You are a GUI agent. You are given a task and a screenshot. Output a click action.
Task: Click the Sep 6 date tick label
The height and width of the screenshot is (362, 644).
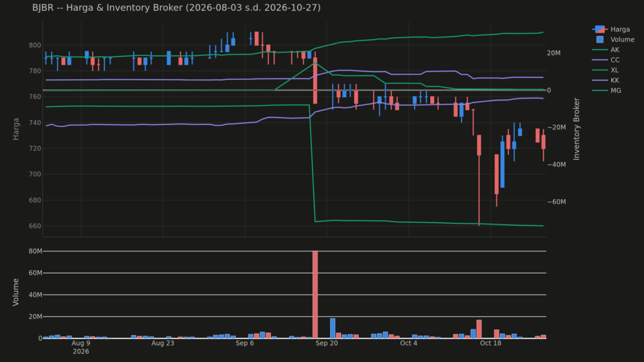(x=245, y=343)
